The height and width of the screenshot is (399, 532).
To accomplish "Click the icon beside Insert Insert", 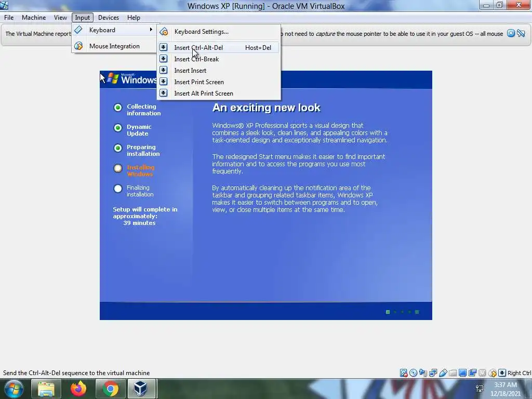I will click(164, 70).
